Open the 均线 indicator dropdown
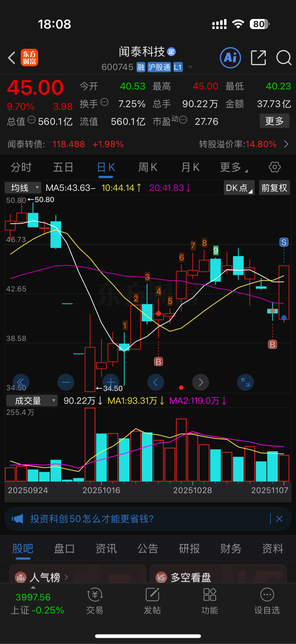This screenshot has height=644, width=296. point(23,188)
